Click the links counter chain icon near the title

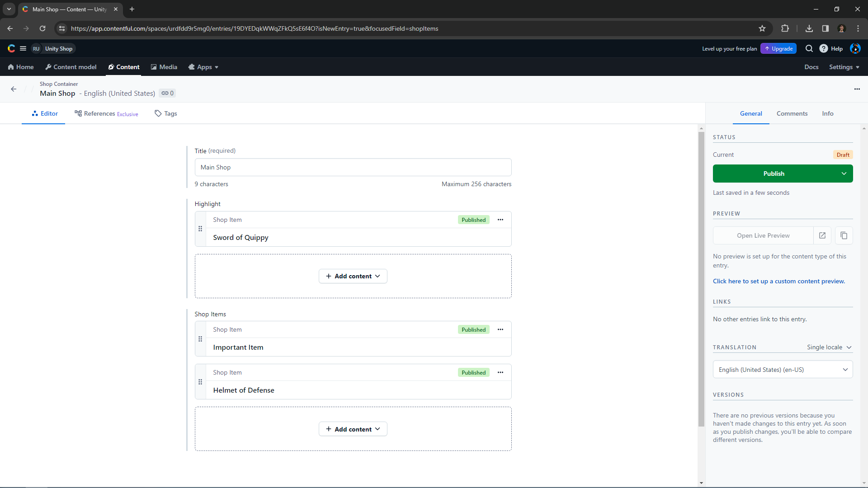coord(167,93)
